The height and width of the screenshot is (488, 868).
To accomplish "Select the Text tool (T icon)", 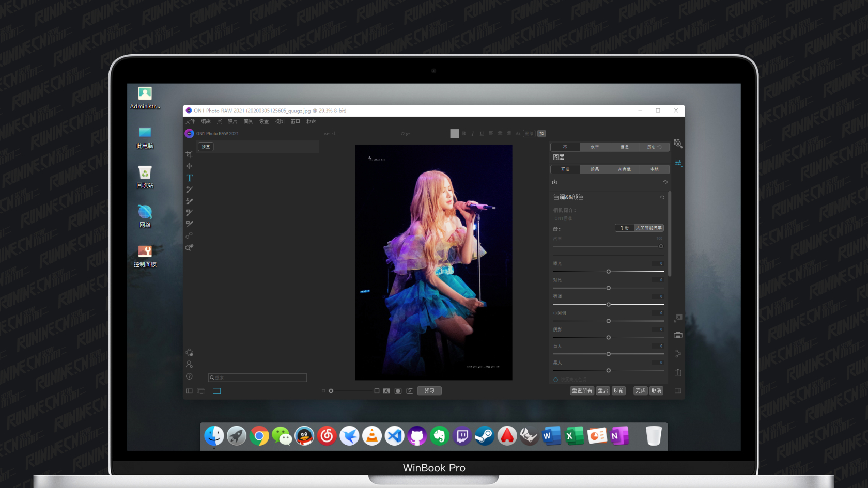I will pyautogui.click(x=190, y=178).
